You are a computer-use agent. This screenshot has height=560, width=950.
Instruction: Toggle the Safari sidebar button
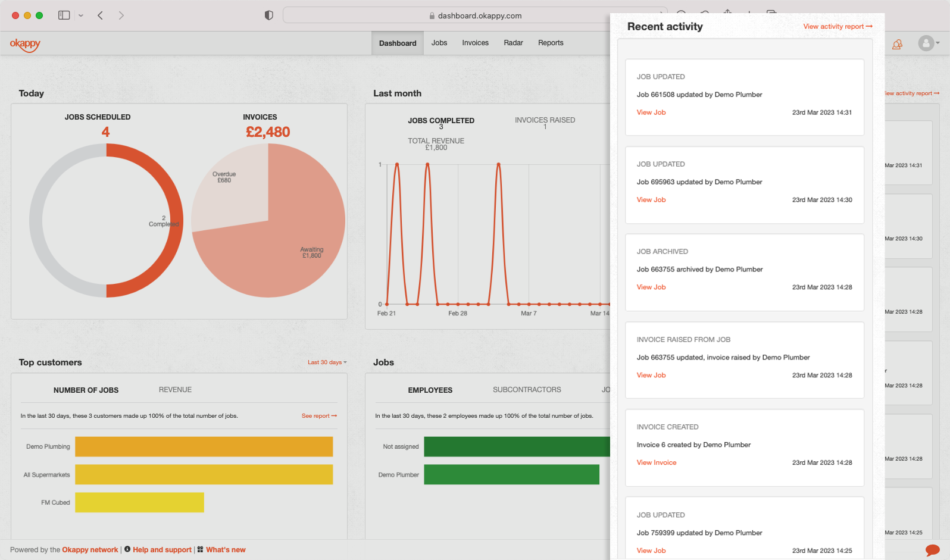[x=64, y=15]
